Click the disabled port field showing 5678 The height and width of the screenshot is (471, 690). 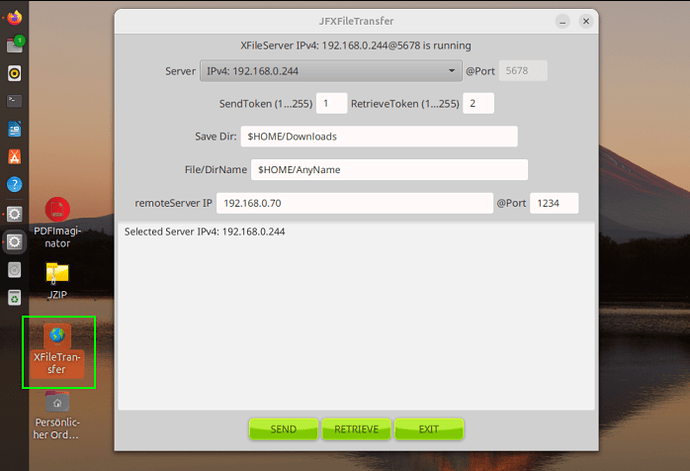click(523, 71)
